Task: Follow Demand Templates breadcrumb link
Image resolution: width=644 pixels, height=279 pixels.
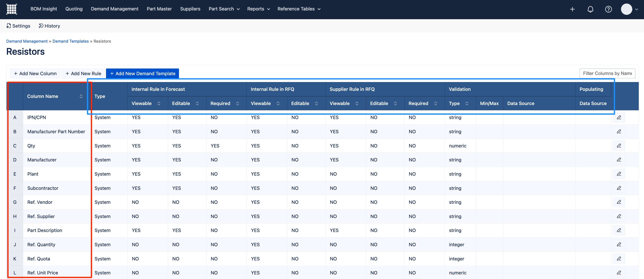Action: click(x=70, y=41)
